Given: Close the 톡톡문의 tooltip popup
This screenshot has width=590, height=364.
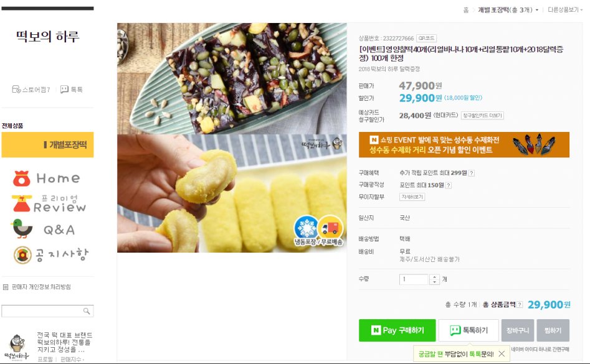Looking at the screenshot, I should [502, 354].
